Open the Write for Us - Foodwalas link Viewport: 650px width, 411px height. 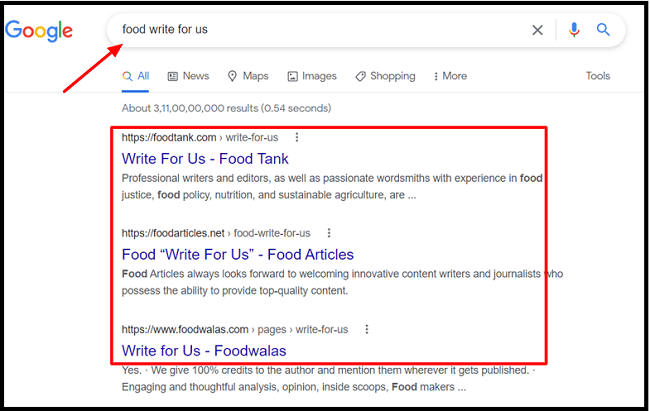(204, 351)
